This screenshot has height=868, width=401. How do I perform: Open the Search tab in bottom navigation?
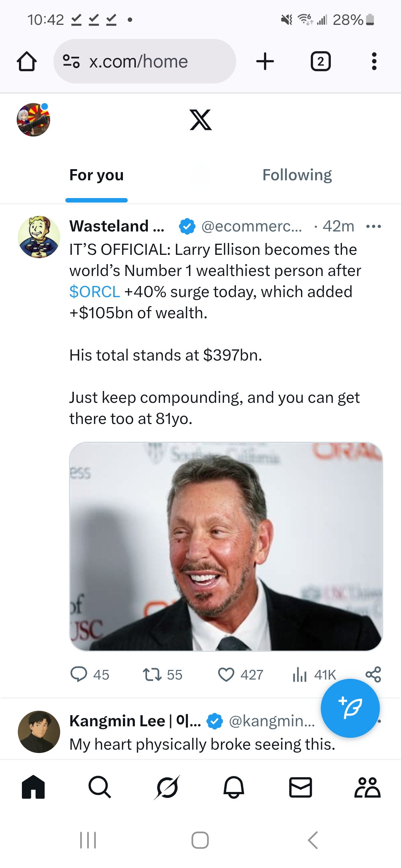(100, 787)
